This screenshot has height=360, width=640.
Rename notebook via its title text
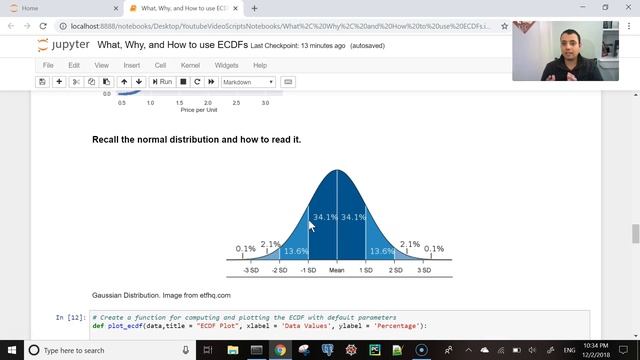tap(172, 45)
